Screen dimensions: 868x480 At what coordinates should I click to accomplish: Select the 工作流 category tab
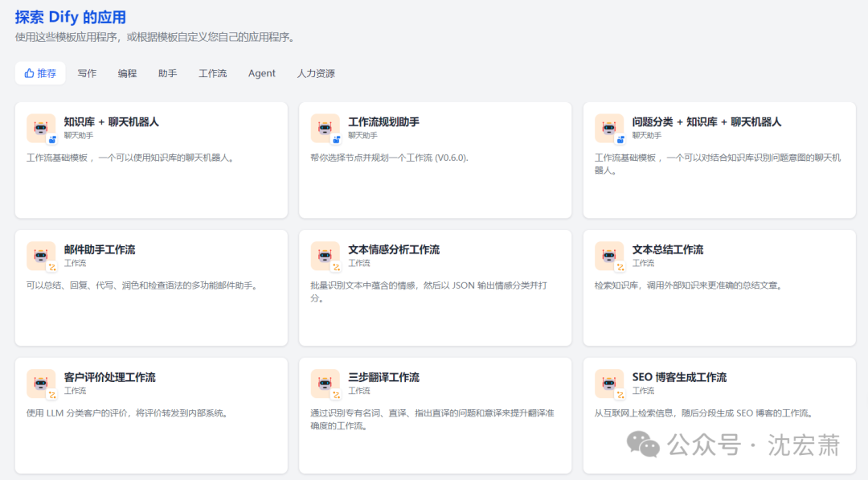coord(212,73)
